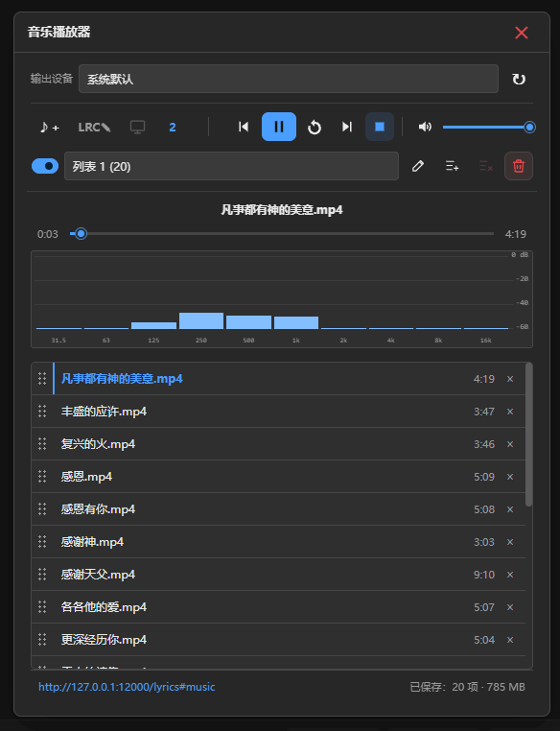
Task: Click drag handle for 丰盛的应许.mp4
Action: coord(42,412)
